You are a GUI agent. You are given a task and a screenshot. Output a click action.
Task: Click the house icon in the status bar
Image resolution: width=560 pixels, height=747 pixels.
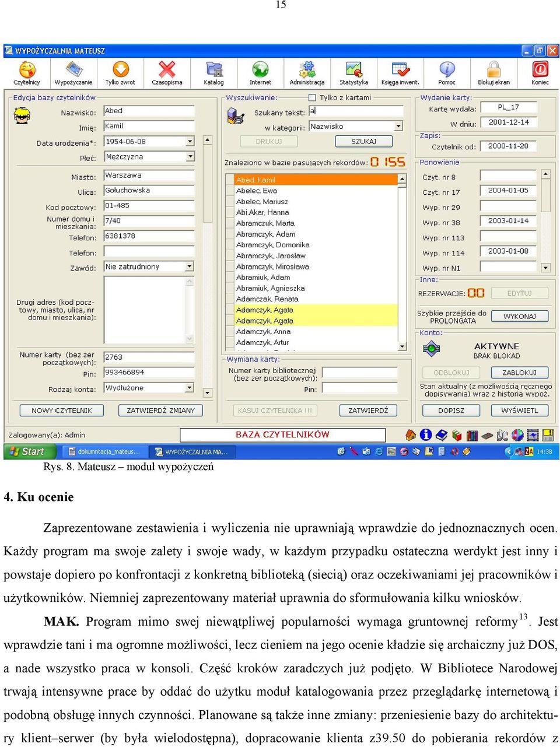pyautogui.click(x=411, y=435)
